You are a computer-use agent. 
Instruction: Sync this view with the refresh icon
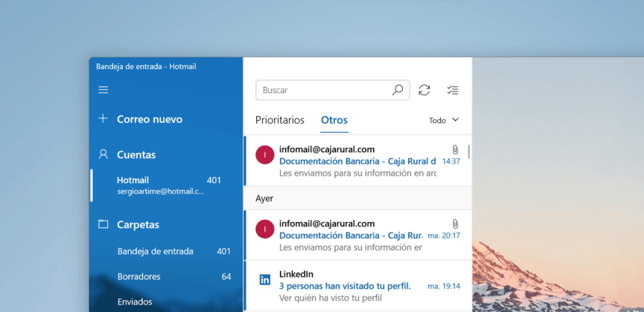click(x=425, y=90)
